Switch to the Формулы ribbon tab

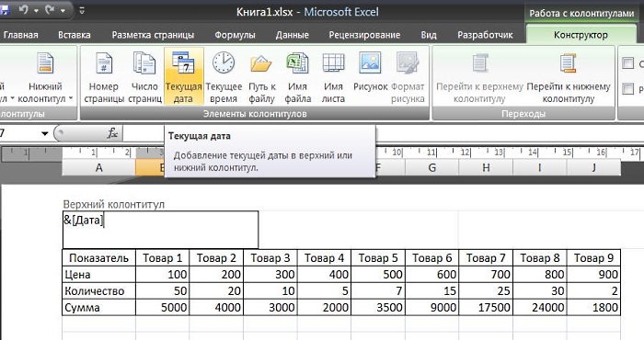point(235,35)
